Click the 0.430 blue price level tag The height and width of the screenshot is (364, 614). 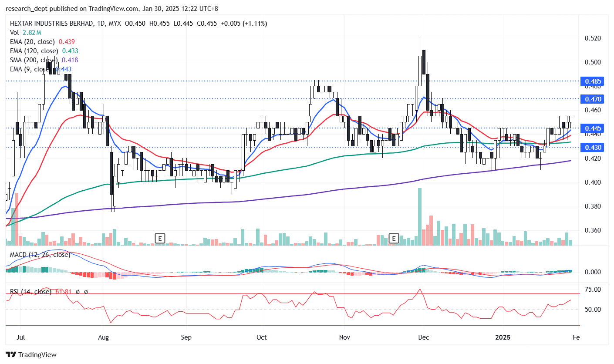(x=593, y=148)
